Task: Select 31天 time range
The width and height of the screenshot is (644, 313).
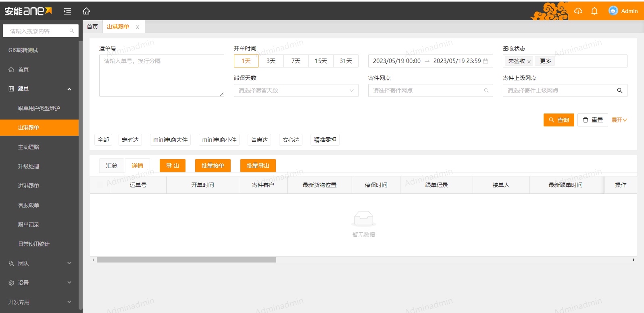Action: [346, 61]
